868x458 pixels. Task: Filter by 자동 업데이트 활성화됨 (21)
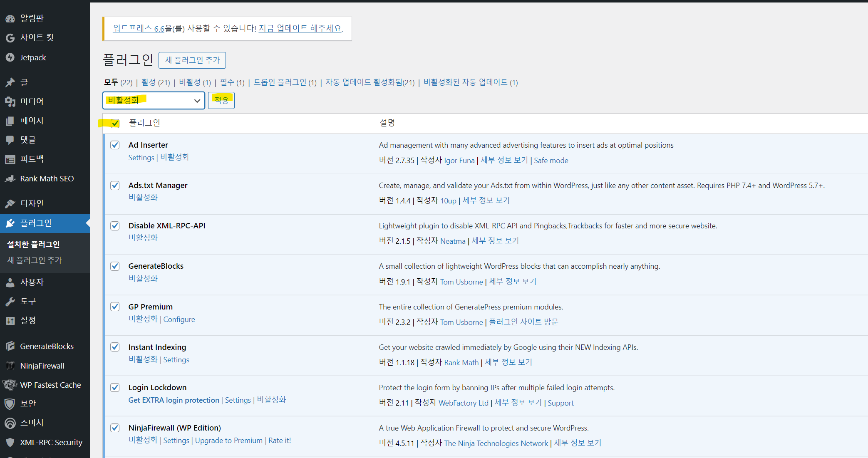click(x=370, y=82)
